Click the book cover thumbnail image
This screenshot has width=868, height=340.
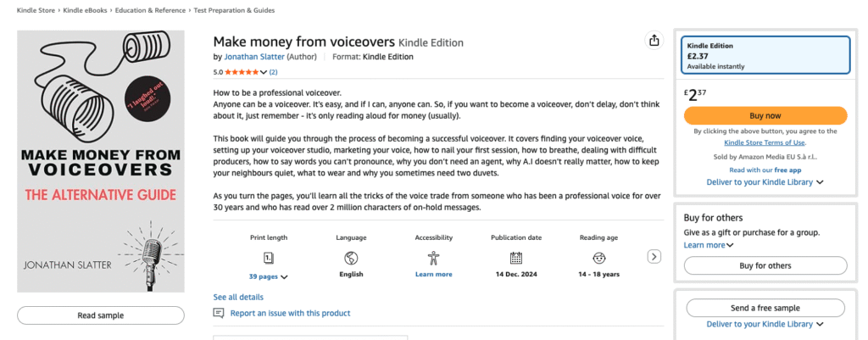point(100,161)
